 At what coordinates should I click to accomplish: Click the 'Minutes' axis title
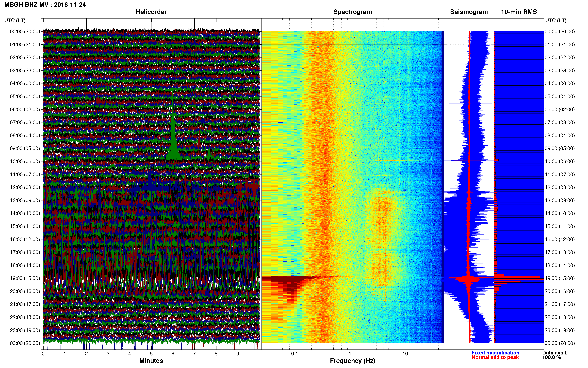pyautogui.click(x=151, y=361)
